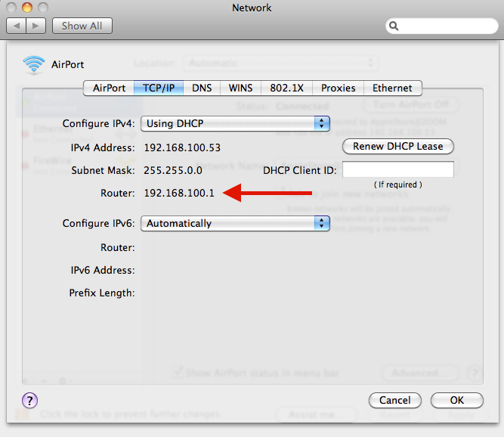The height and width of the screenshot is (437, 504).
Task: Click the subnet mask 255.255.0.0
Action: tap(173, 170)
